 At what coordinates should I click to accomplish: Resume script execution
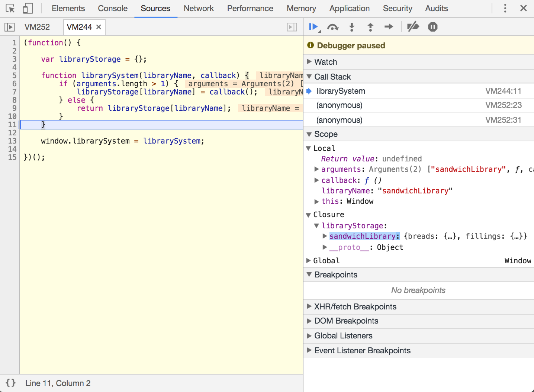(314, 27)
